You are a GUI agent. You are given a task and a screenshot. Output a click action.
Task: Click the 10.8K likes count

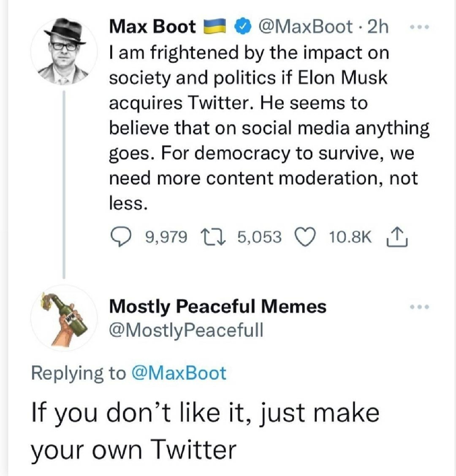tap(350, 237)
